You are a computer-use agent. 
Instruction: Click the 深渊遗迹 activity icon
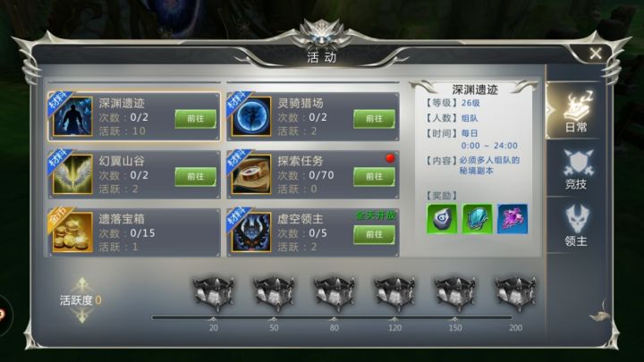pyautogui.click(x=72, y=116)
